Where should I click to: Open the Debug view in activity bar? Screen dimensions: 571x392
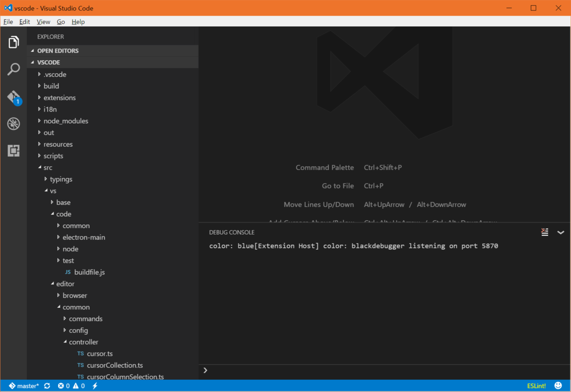pyautogui.click(x=13, y=124)
